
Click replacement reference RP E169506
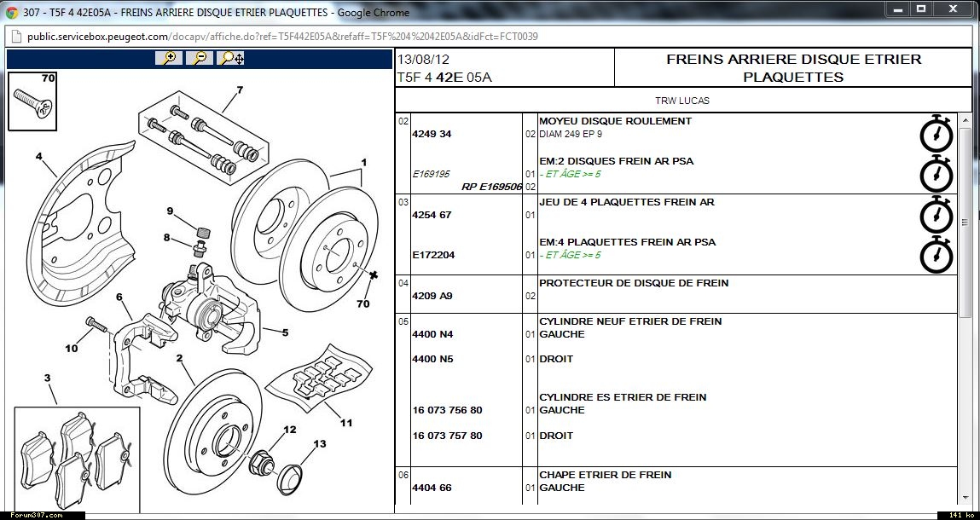[x=491, y=187]
